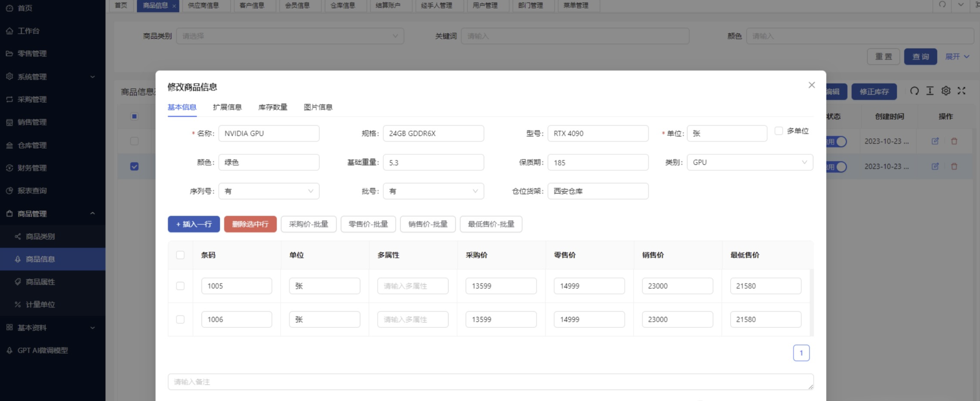Screen dimensions: 980x401
Task: Collapse the 商品管理 sidebar menu
Action: (93, 213)
